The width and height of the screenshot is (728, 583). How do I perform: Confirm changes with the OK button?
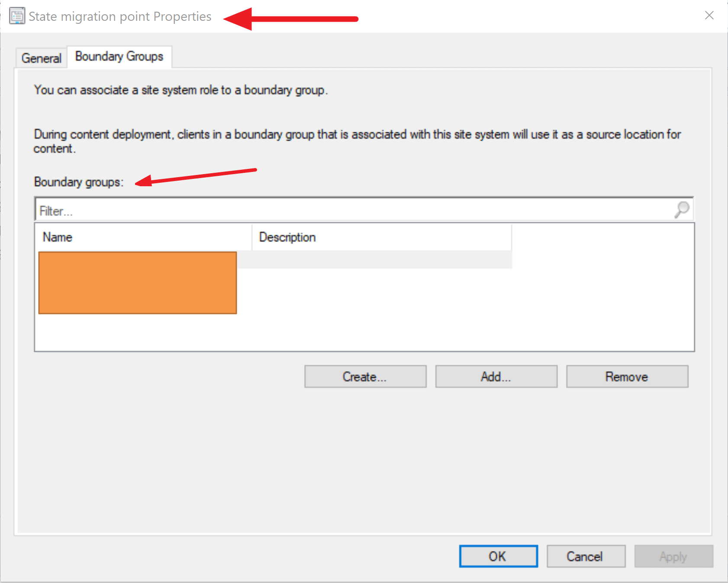coord(498,556)
